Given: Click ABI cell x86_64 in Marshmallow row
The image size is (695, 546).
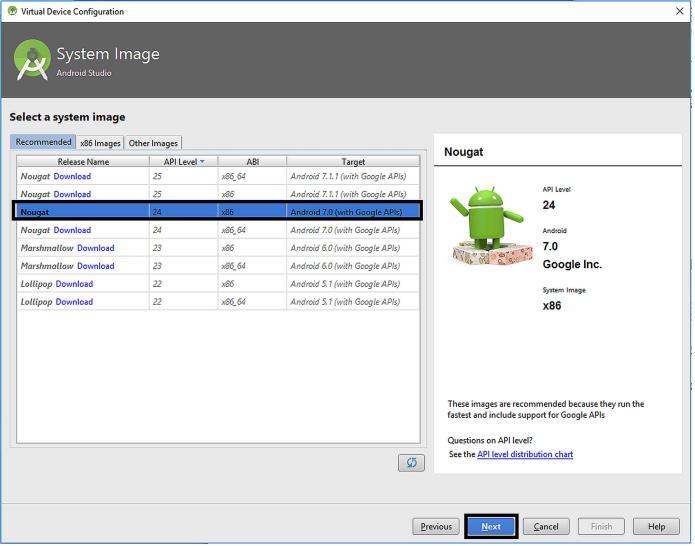Looking at the screenshot, I should 233,266.
